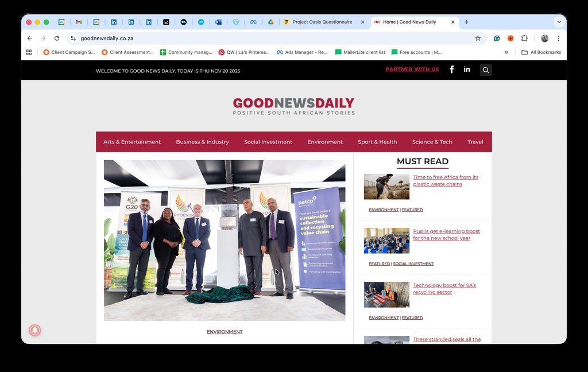This screenshot has width=588, height=372.
Task: Click ENVIRONMENT tag under recycling article
Action: click(384, 318)
